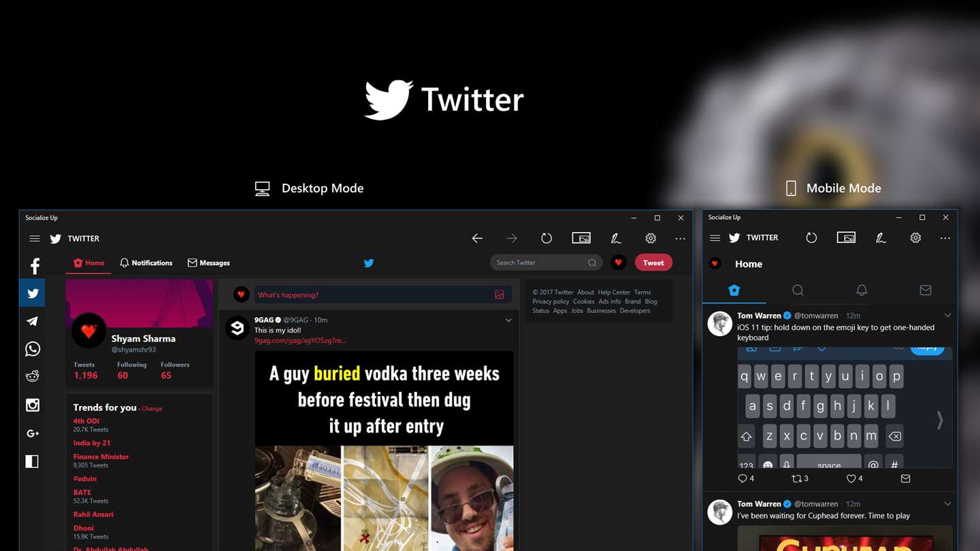Open Facebook from the sidebar
Viewport: 980px width, 551px height.
pos(34,266)
